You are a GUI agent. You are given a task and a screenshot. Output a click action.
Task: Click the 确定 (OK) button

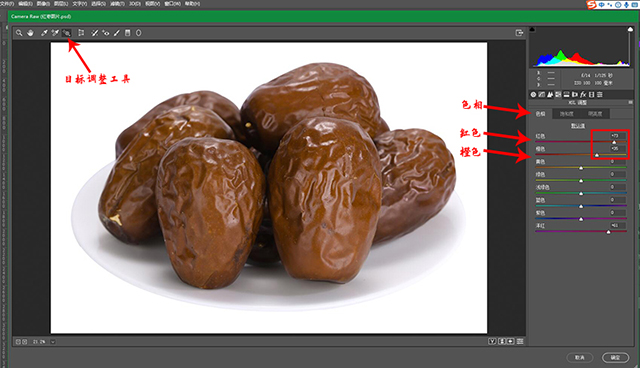[615, 357]
